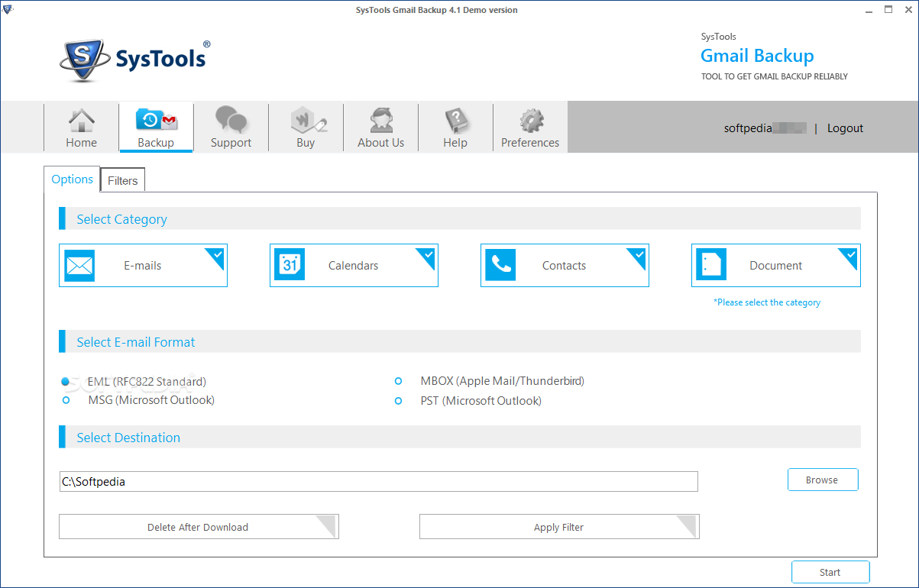Close the SysTools Gmail Backup window
Image resolution: width=919 pixels, height=588 pixels.
(x=908, y=10)
